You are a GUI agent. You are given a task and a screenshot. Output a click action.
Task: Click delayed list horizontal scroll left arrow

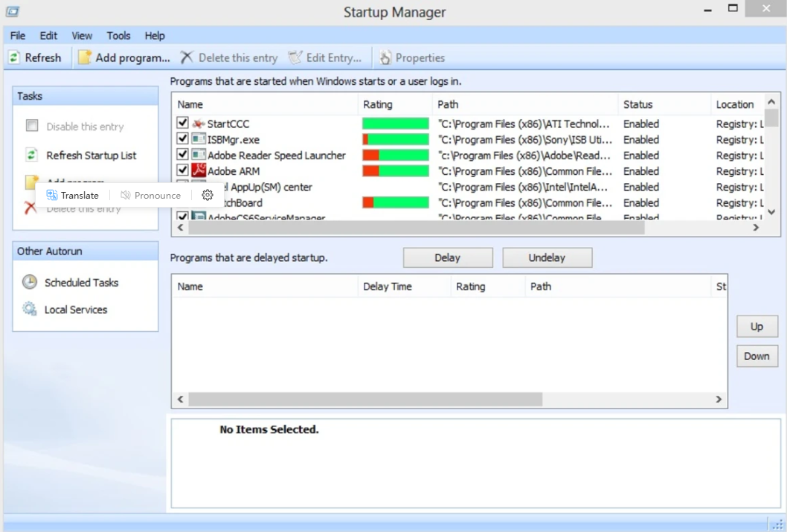(x=180, y=400)
